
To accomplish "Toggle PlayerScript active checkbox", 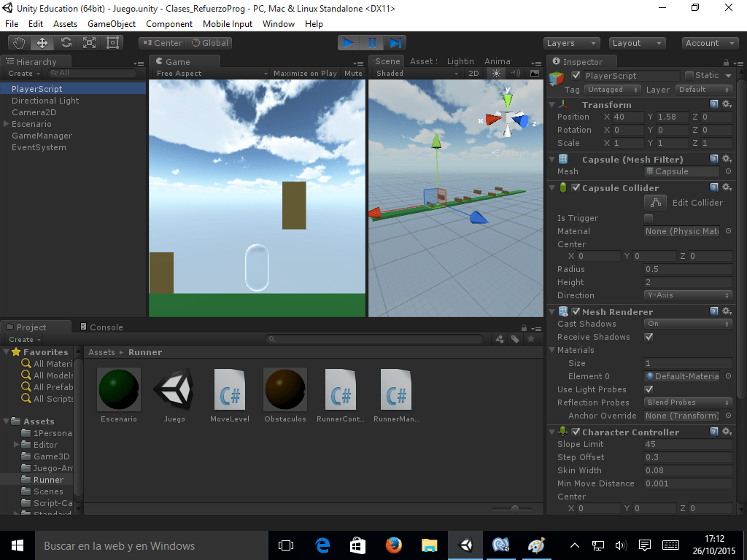I will [x=576, y=75].
